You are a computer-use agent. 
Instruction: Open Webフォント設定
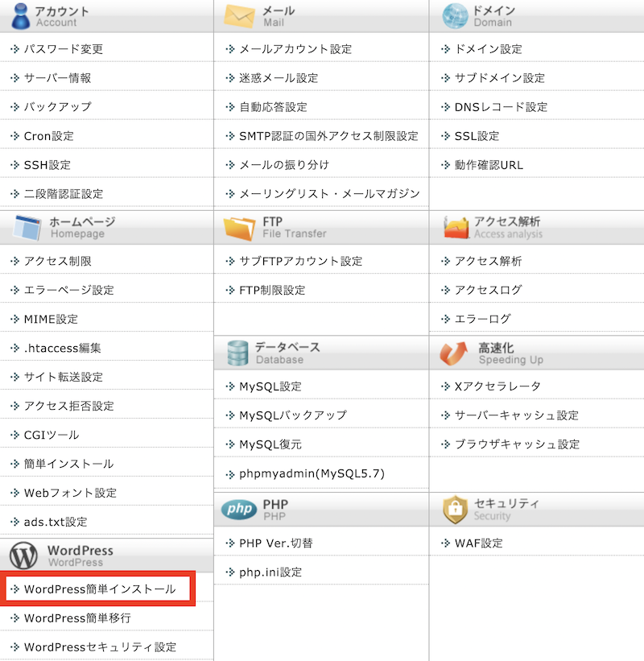70,493
